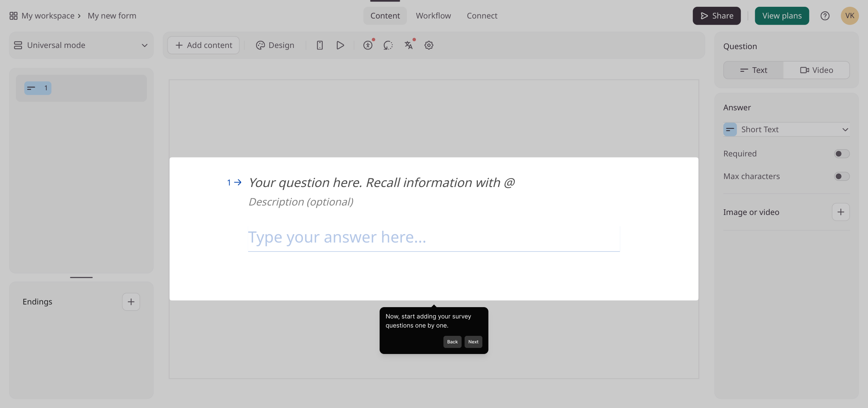The width and height of the screenshot is (868, 408).
Task: Click the Add content button
Action: tap(204, 45)
